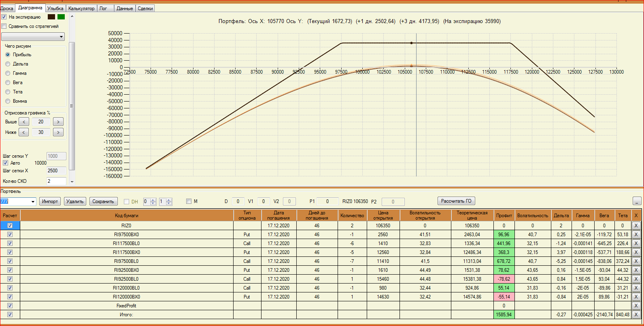The height and width of the screenshot is (326, 644).
Task: Open the 'Калькулятор' tab
Action: pyautogui.click(x=81, y=8)
